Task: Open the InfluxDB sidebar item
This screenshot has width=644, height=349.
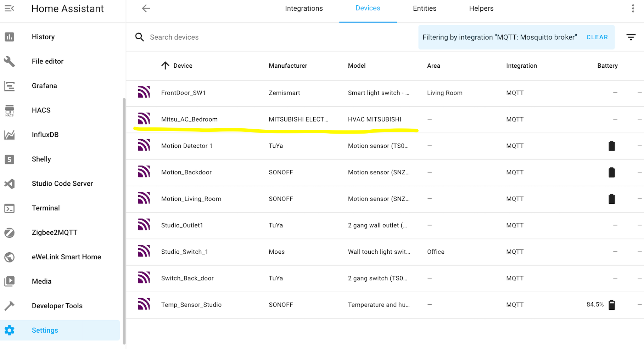Action: (45, 135)
